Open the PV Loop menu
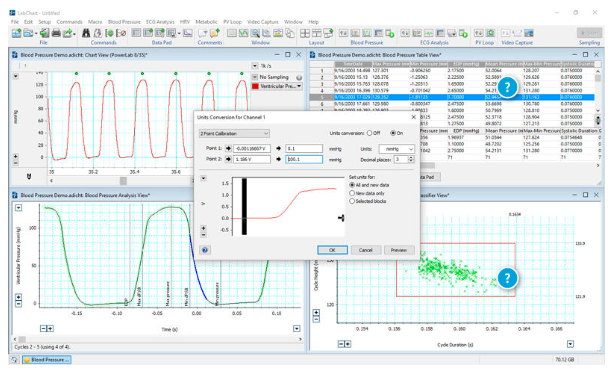This screenshot has width=612, height=372. point(232,22)
